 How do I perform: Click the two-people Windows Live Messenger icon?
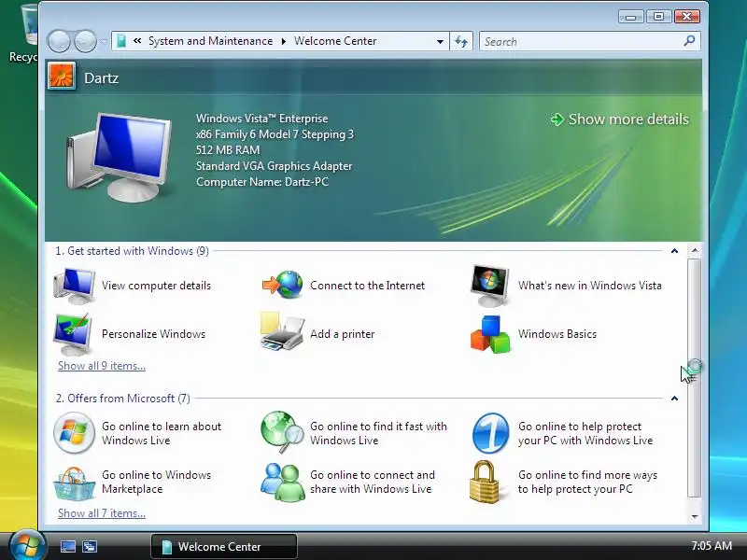click(283, 483)
